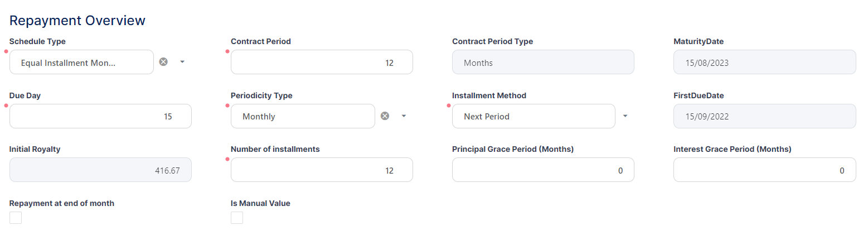Click the Schedule Type combo box
Screen dimensions: 868x230
[x=81, y=62]
